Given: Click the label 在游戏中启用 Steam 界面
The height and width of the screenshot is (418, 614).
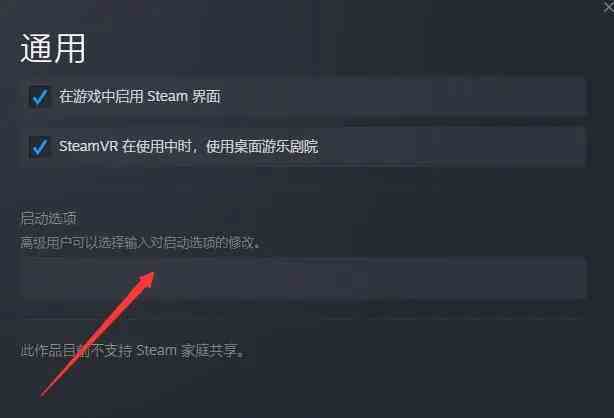Looking at the screenshot, I should 140,97.
